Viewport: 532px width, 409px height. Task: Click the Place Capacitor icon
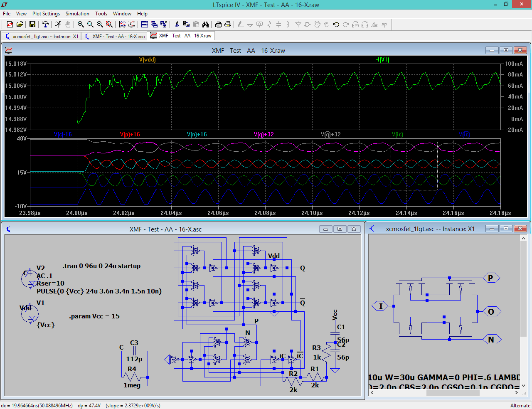[279, 25]
